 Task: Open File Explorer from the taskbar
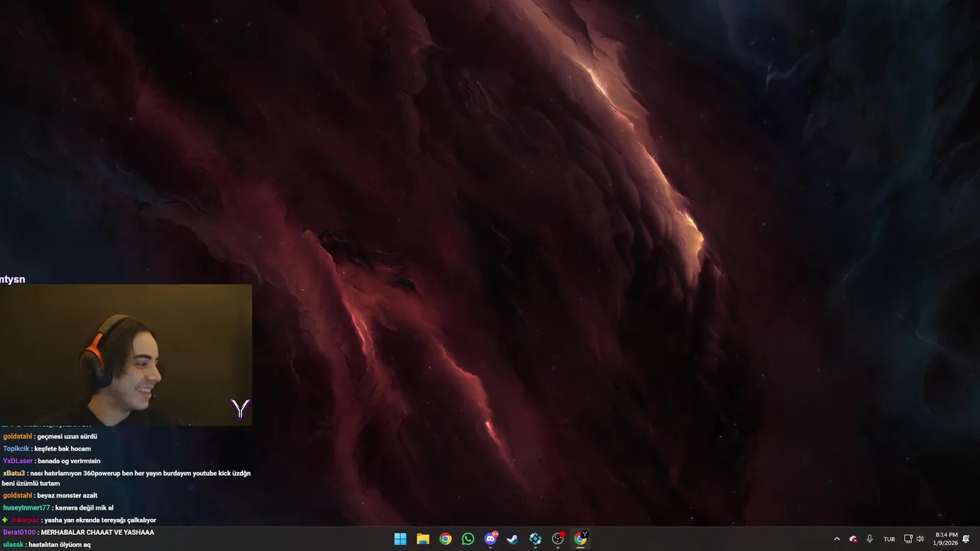click(423, 539)
